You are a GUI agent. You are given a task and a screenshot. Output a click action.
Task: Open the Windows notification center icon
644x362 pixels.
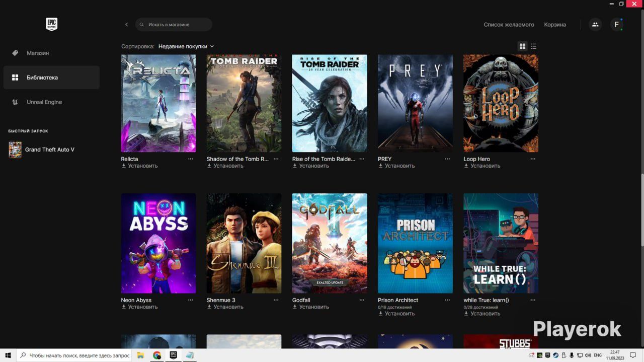[633, 355]
